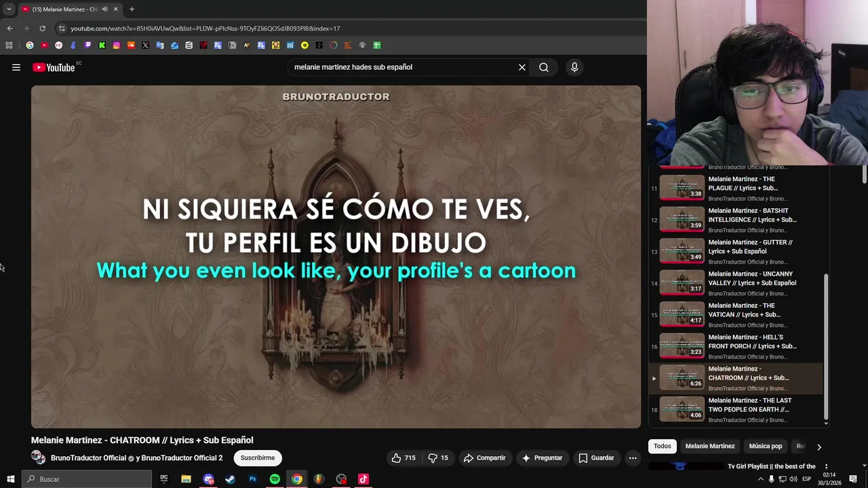Open the ESP language selector
The height and width of the screenshot is (488, 868).
click(x=807, y=479)
